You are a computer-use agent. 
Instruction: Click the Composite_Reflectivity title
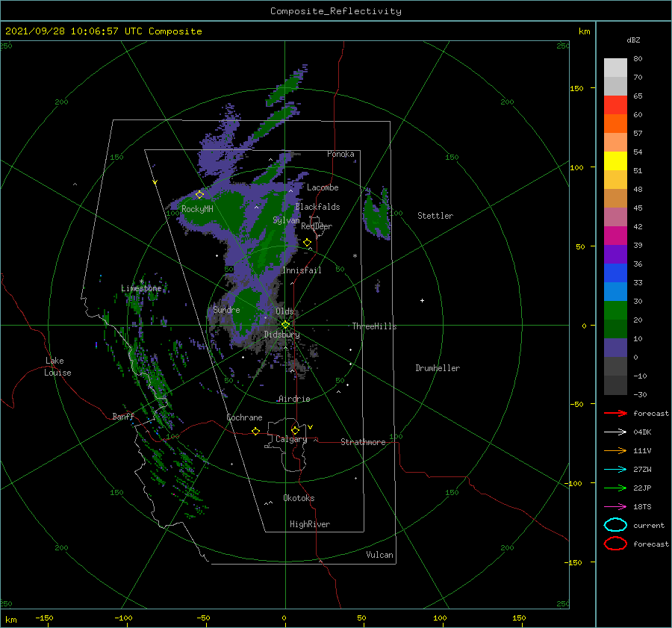(336, 11)
